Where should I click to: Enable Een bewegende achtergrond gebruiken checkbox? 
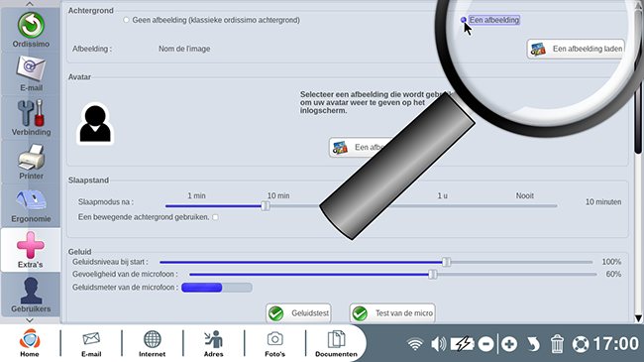(215, 217)
